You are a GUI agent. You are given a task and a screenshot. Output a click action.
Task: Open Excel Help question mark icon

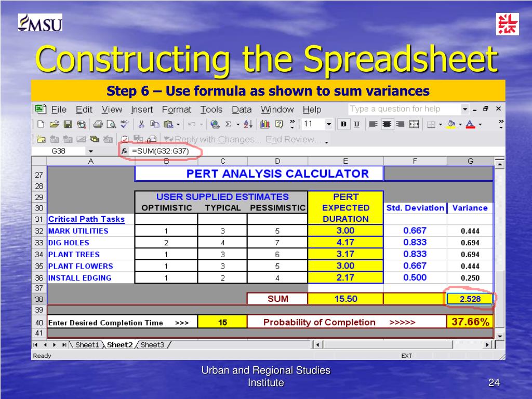[x=279, y=124]
